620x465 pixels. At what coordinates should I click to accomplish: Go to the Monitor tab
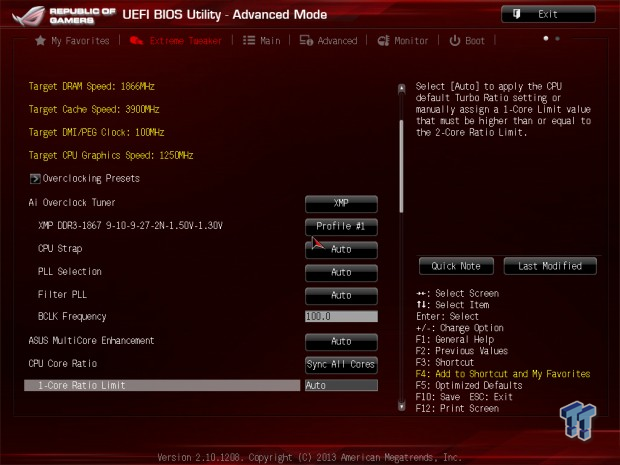coord(403,40)
